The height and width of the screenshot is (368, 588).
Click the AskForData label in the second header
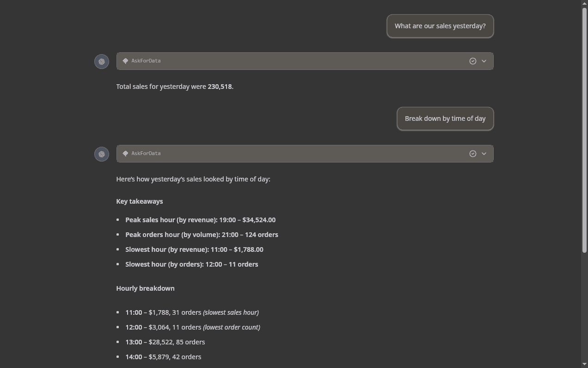click(146, 153)
